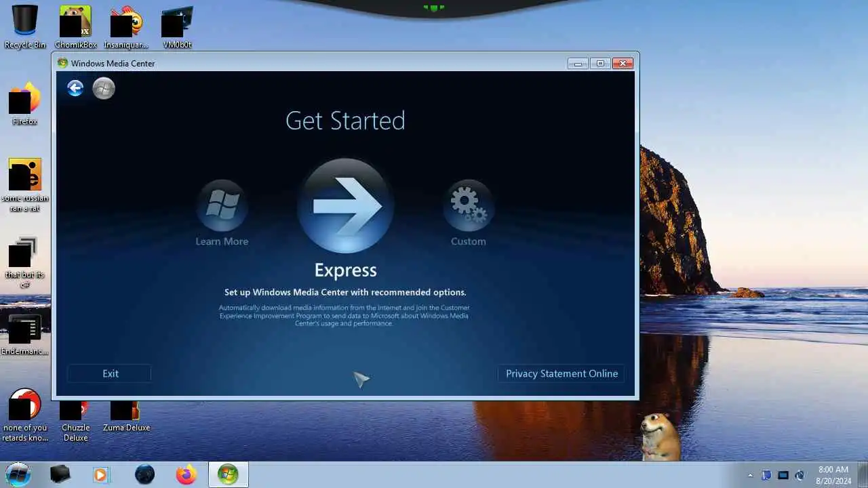Open 'some russian ran a rat' desktop item
This screenshot has height=488, width=868.
25,185
